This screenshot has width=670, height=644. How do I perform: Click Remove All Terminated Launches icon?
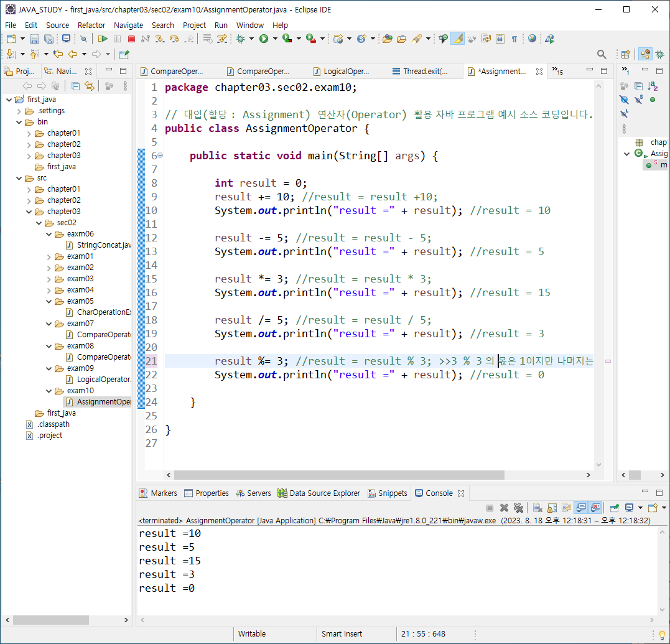pyautogui.click(x=518, y=508)
